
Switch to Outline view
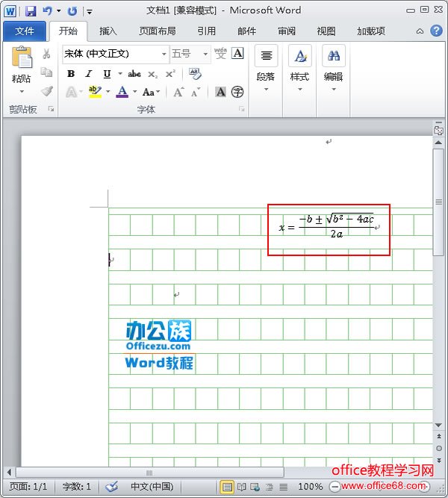click(269, 487)
